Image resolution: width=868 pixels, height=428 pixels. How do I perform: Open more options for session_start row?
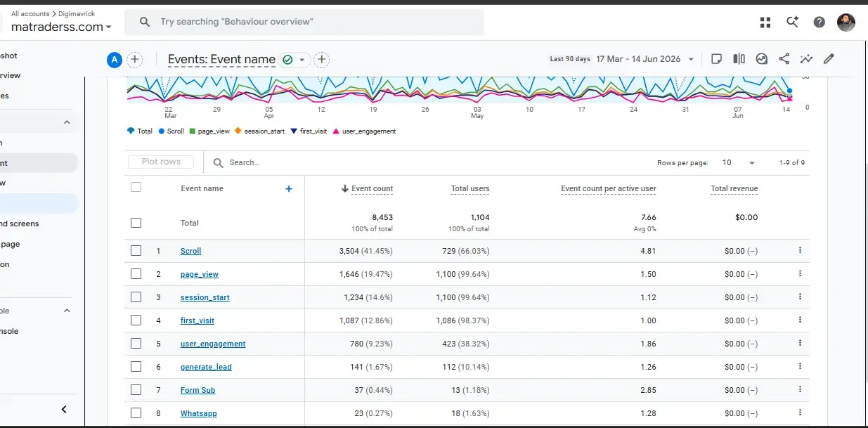[x=800, y=297]
